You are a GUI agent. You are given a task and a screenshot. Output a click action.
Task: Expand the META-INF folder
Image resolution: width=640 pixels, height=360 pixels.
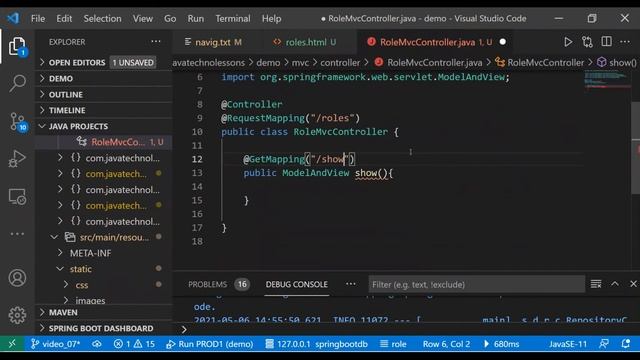click(x=104, y=253)
